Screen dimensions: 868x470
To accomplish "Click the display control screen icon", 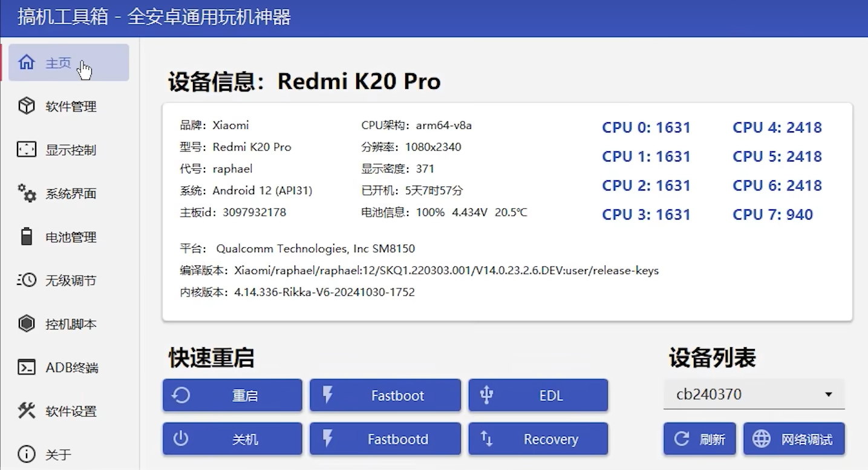I will tap(26, 150).
